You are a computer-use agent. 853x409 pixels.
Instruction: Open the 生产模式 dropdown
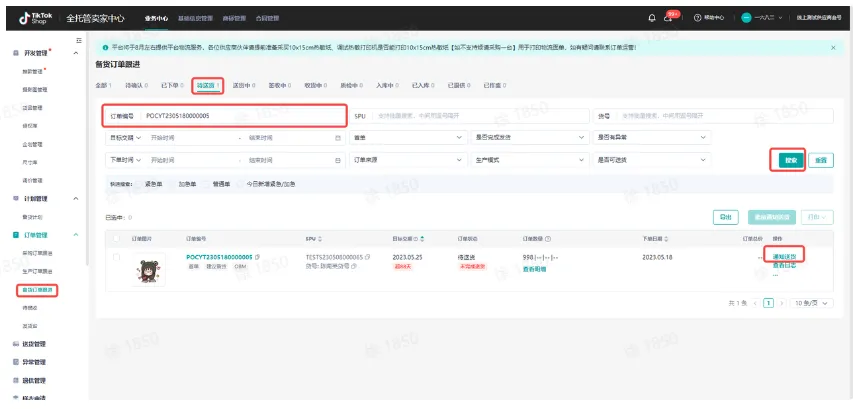[530, 160]
